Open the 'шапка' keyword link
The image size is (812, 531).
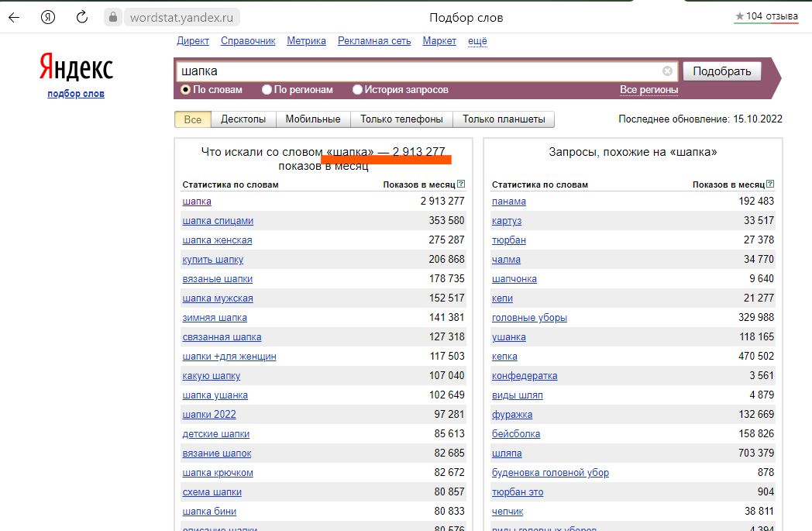[197, 201]
